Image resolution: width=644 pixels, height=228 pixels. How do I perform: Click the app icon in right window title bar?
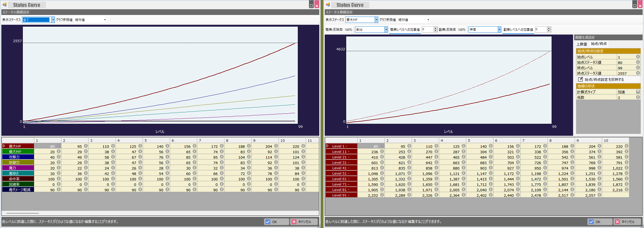328,5
